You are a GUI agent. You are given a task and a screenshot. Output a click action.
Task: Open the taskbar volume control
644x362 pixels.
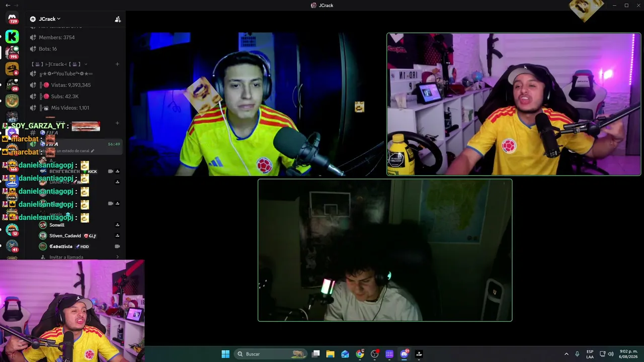point(611,354)
